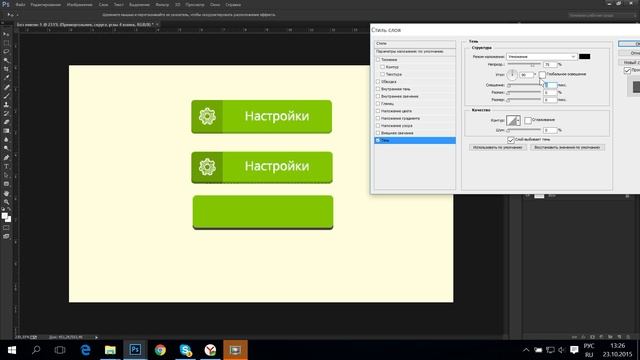
Task: Select the Zoom tool
Action: tap(6, 202)
